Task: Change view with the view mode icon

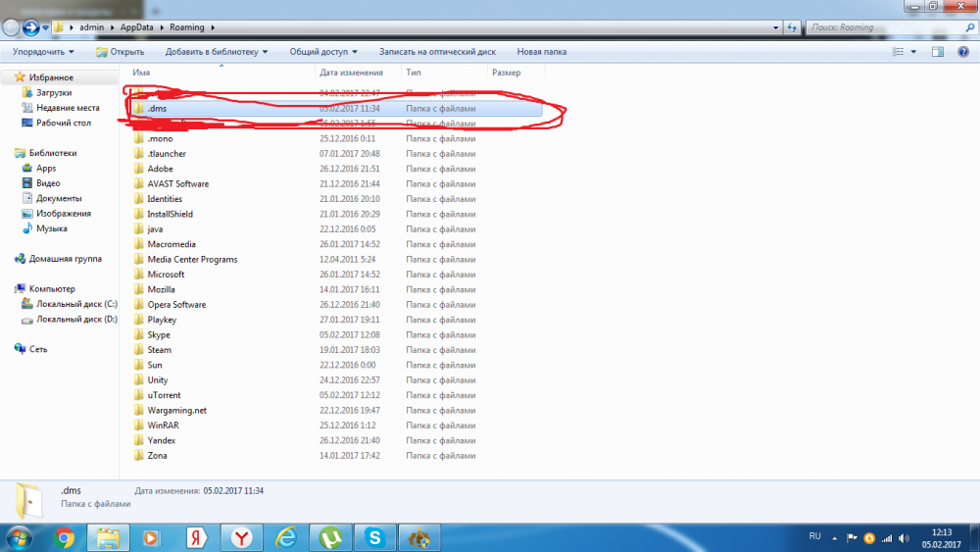Action: tap(898, 52)
